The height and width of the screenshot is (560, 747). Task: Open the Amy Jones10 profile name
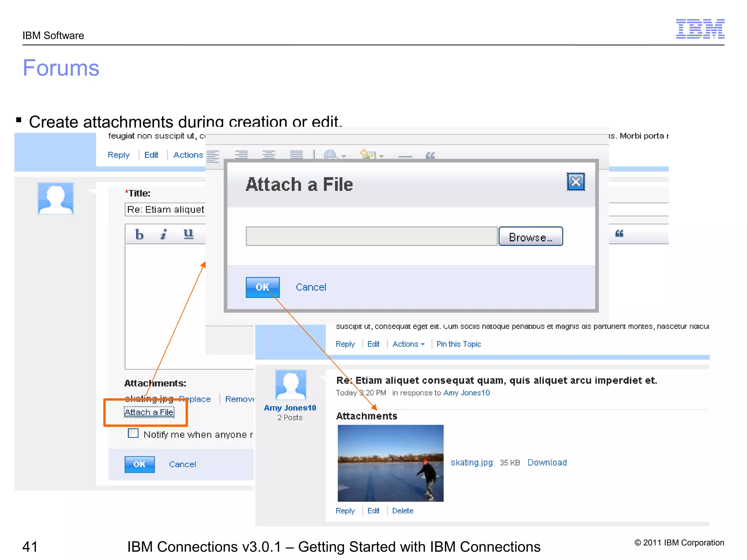pos(290,408)
